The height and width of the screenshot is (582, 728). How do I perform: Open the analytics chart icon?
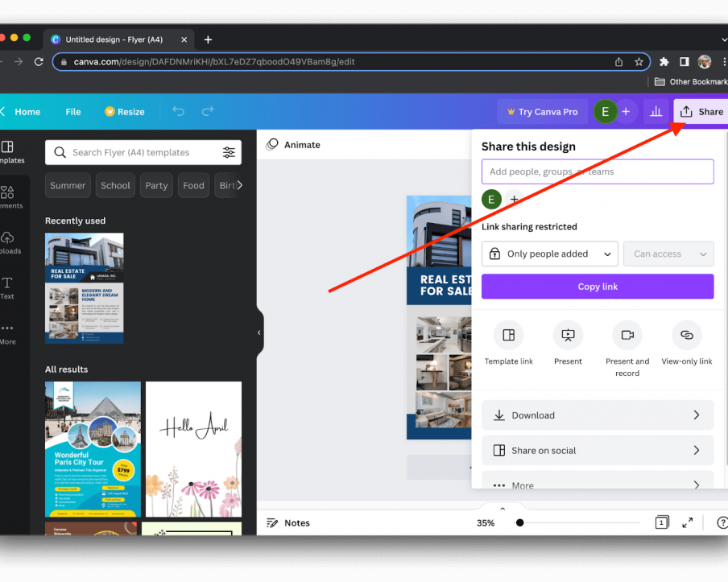point(656,112)
